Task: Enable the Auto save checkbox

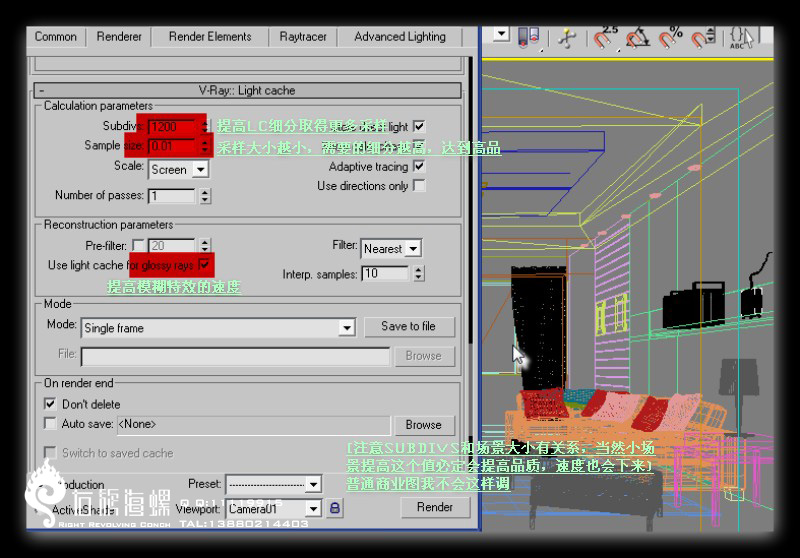Action: [x=50, y=423]
